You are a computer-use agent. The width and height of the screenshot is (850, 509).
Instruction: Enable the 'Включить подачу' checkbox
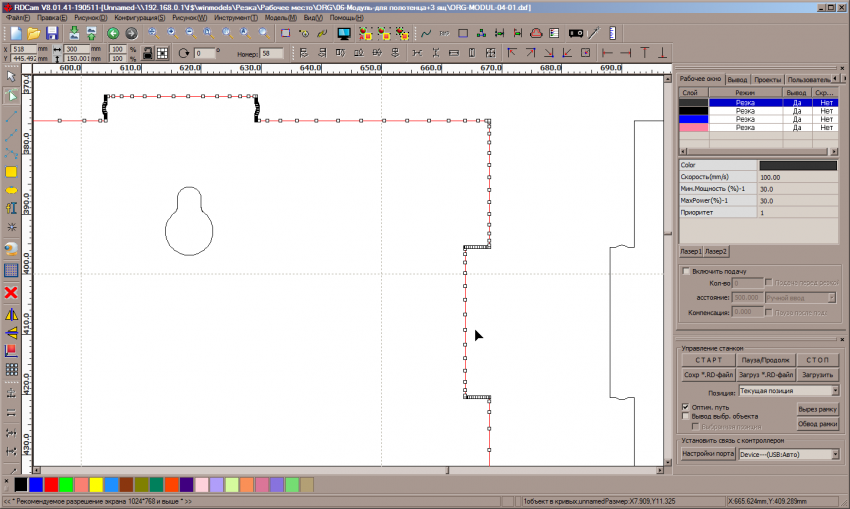pos(686,271)
